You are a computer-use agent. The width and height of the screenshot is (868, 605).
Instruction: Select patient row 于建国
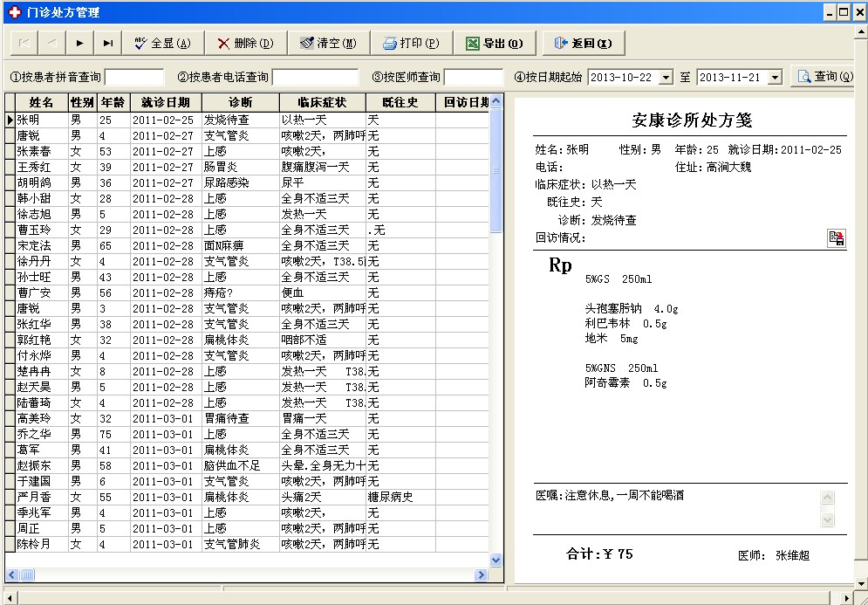[247, 481]
